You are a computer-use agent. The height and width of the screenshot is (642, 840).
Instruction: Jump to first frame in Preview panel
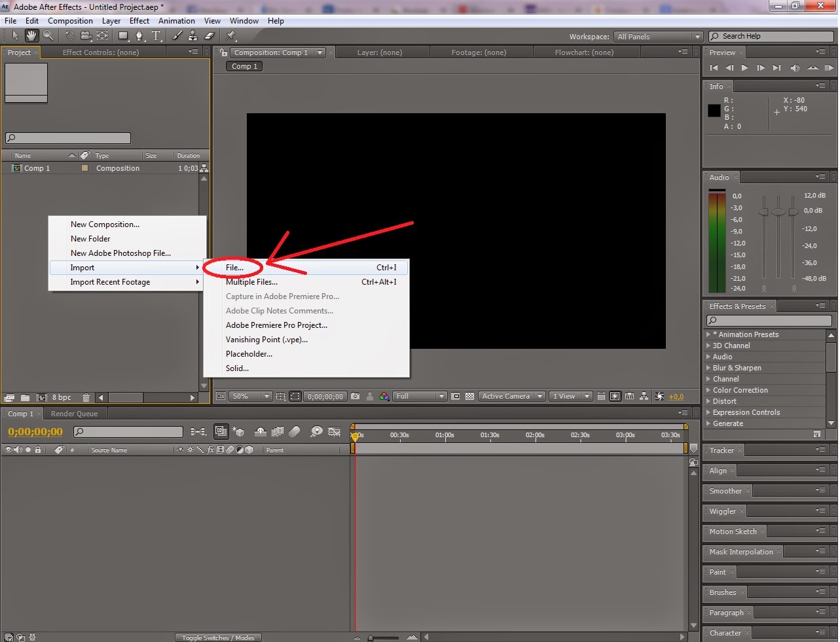(x=714, y=67)
